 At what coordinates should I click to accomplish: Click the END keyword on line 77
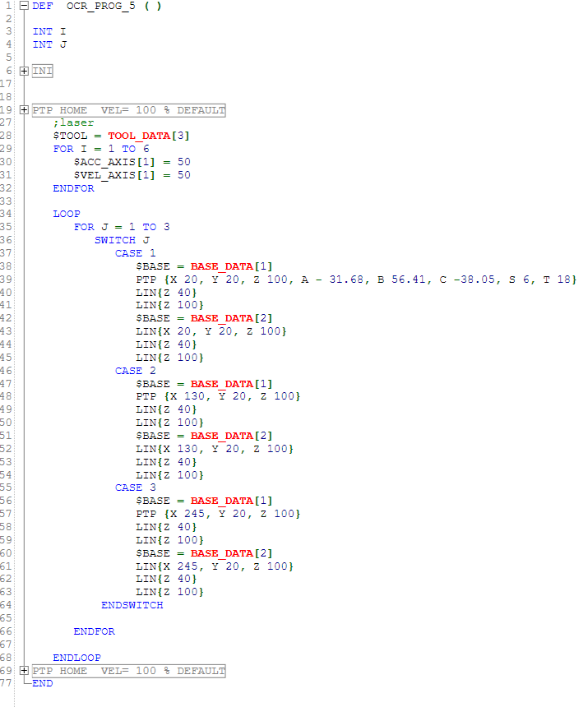[43, 683]
